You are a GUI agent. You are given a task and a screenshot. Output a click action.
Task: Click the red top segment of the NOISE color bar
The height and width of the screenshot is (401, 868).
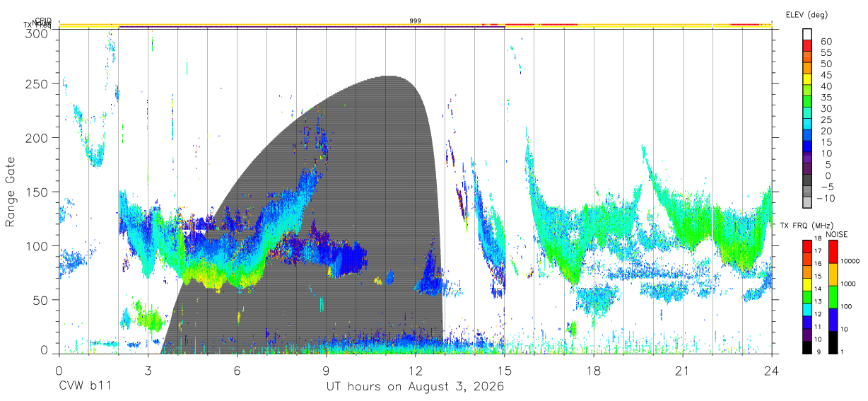pos(832,252)
